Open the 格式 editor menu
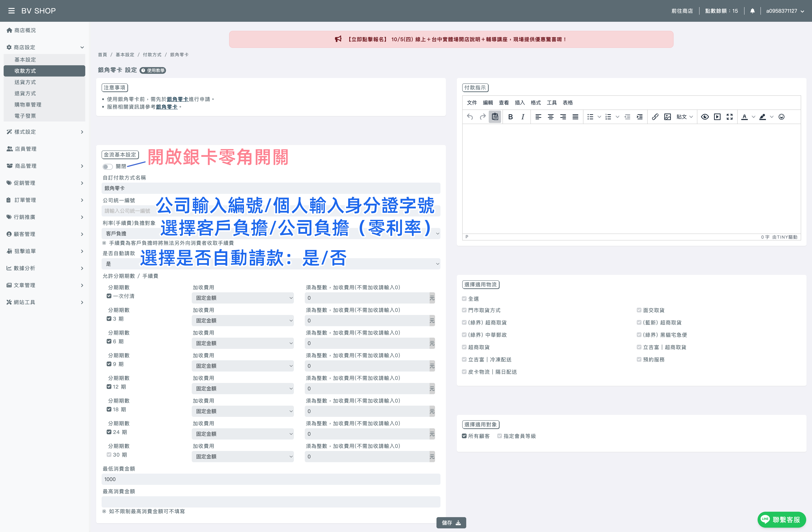This screenshot has height=532, width=812. point(536,103)
